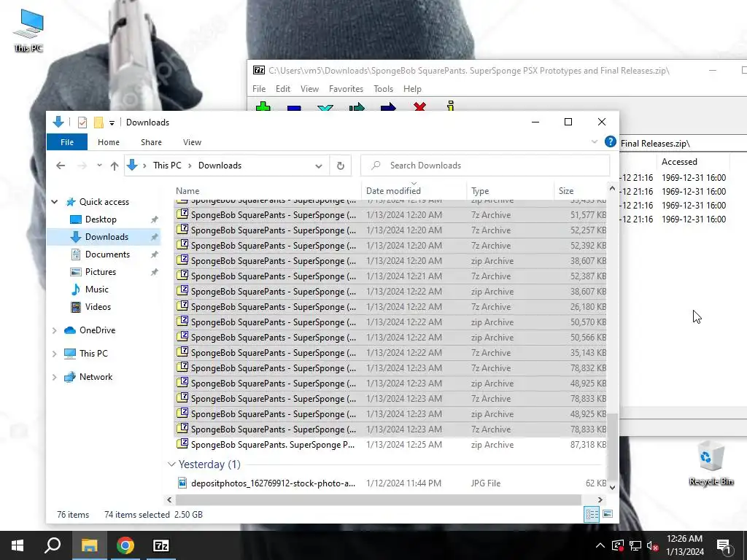Screen dimensions: 747x560
Task: Click the vertical scrollbar thumb in file list
Action: tap(612, 448)
